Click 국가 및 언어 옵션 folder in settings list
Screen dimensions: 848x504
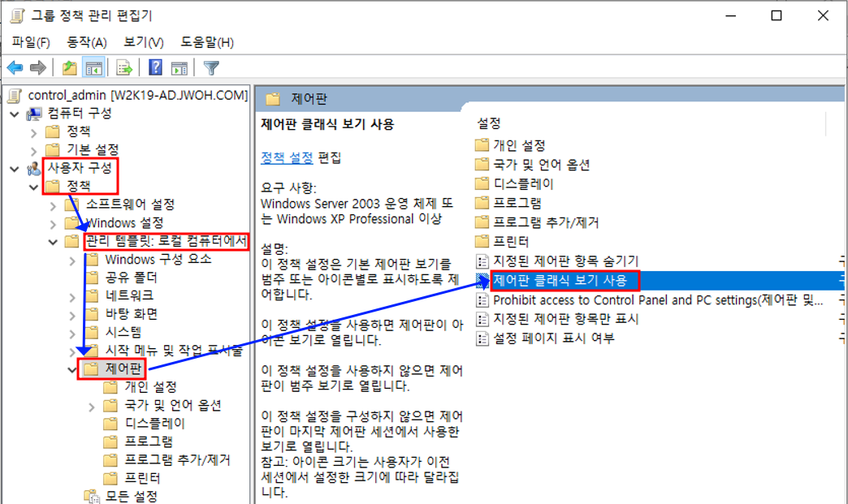point(541,165)
